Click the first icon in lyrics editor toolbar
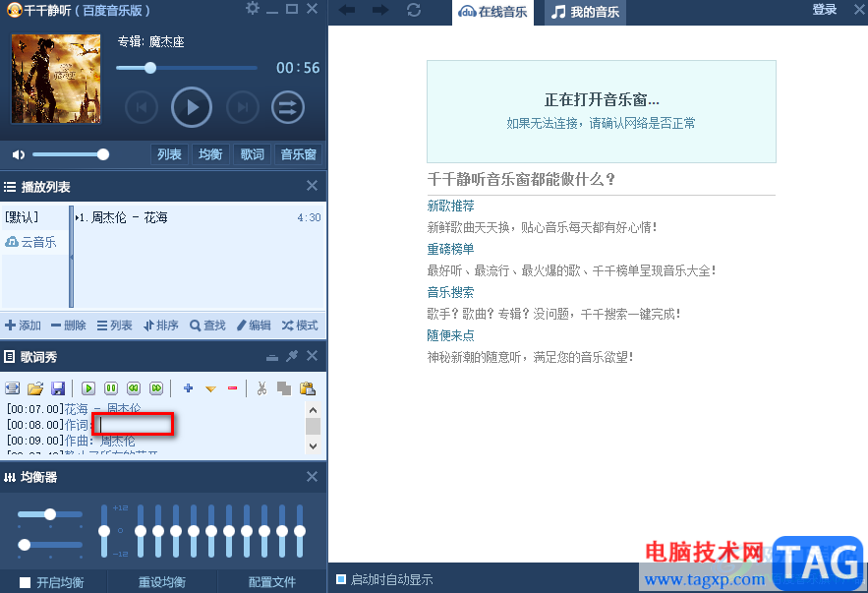The width and height of the screenshot is (868, 593). (x=12, y=388)
